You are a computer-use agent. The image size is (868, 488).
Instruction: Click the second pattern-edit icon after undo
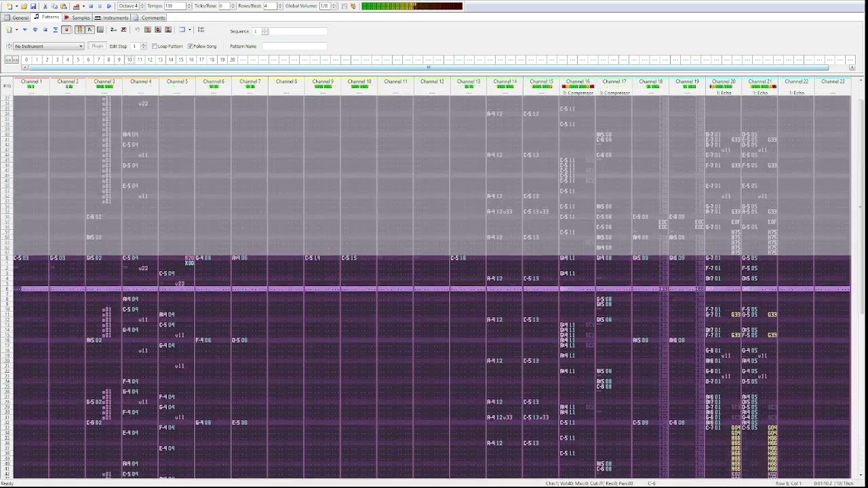[157, 30]
